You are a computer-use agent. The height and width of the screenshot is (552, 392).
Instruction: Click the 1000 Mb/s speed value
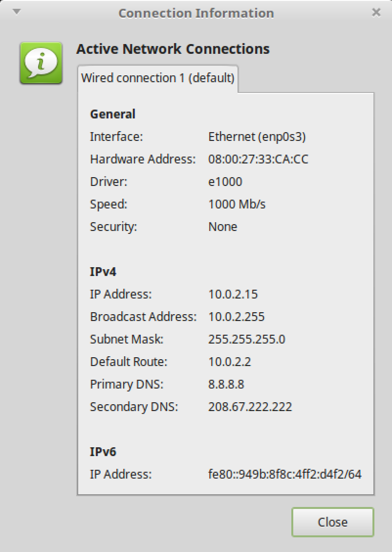(237, 204)
